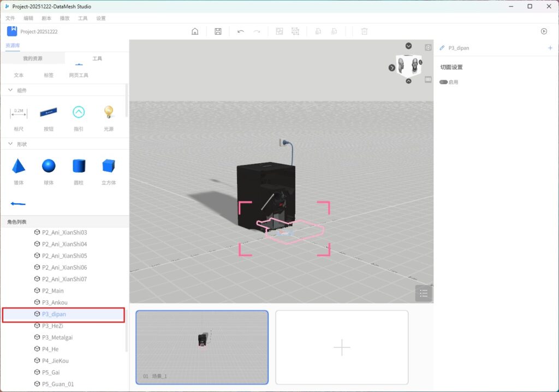559x392 pixels.
Task: Click the plus button in the P3_dipan panel
Action: click(550, 48)
